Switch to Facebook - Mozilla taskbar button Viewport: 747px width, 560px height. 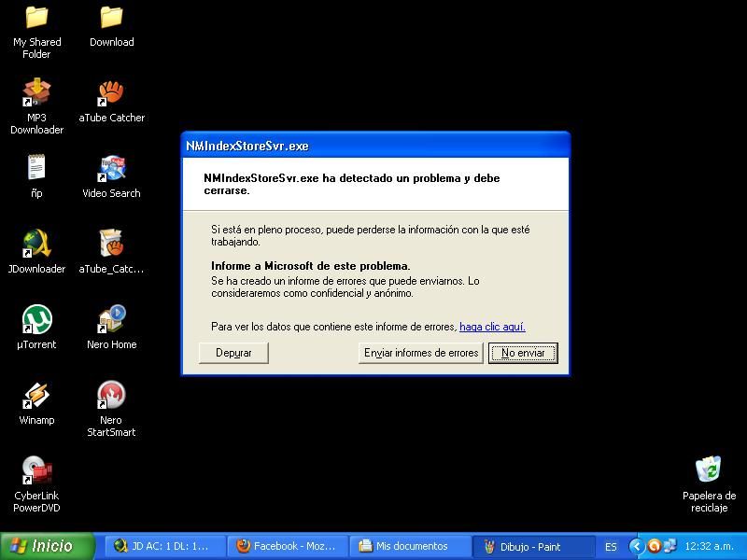click(x=288, y=546)
